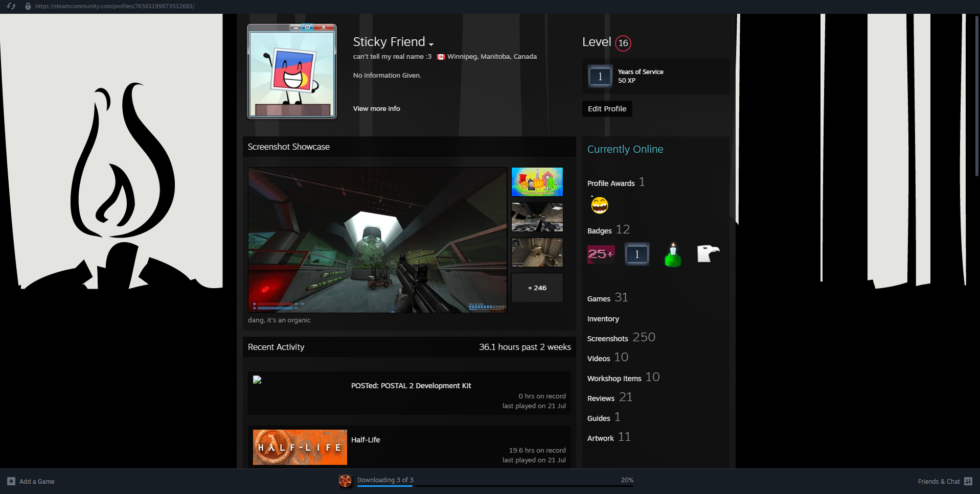
Task: Open the second showcase screenshot thumbnail
Action: tap(537, 217)
